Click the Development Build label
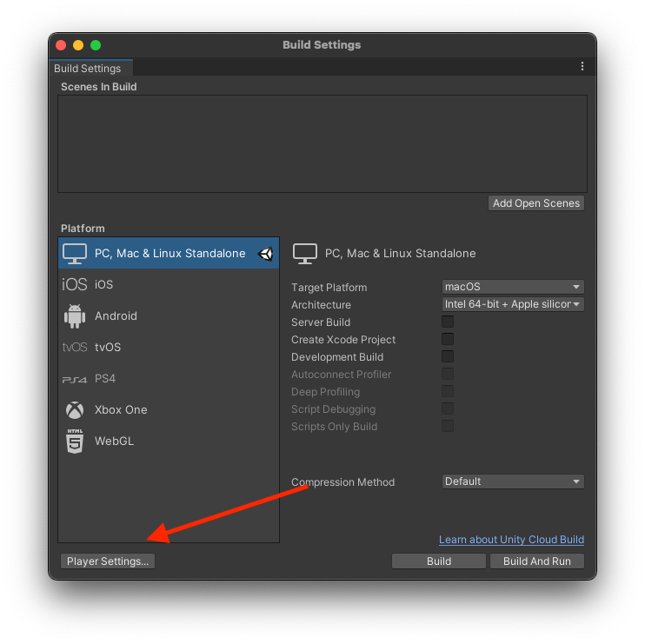Viewport: 645px width, 644px height. coord(337,357)
